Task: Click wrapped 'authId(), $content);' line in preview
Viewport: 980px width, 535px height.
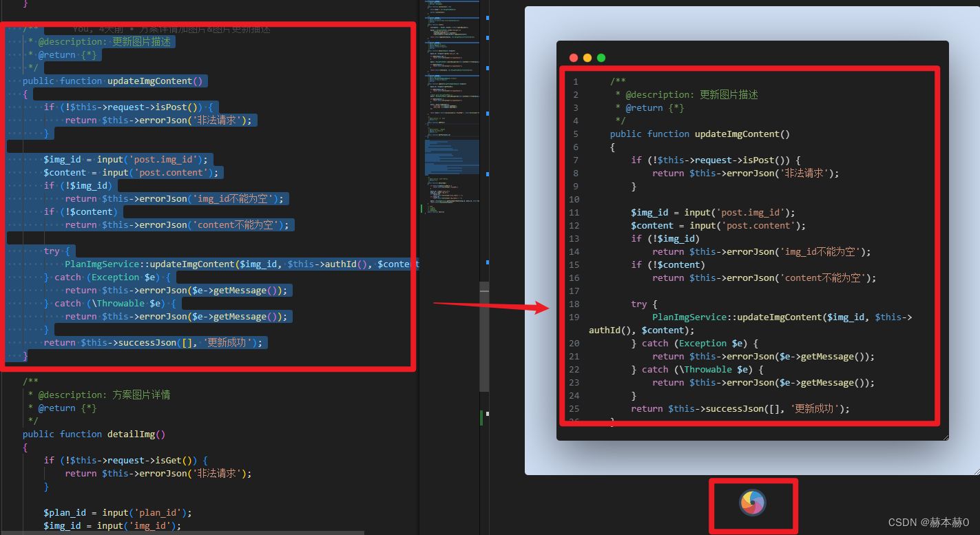Action: pos(642,331)
